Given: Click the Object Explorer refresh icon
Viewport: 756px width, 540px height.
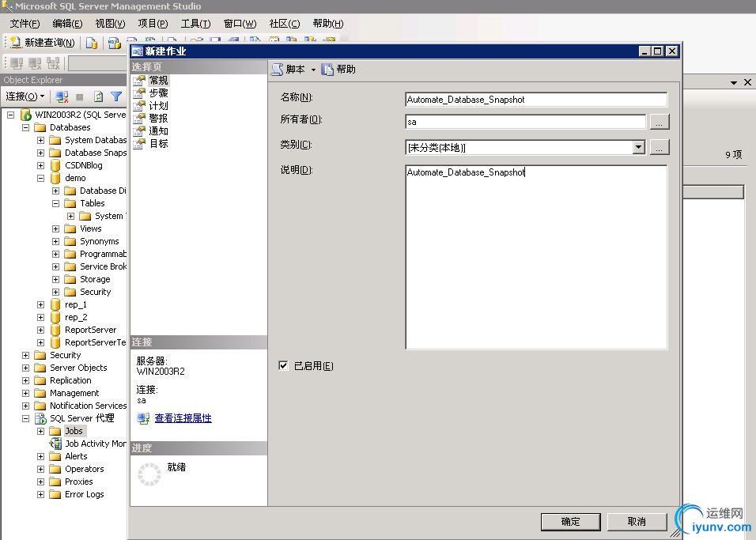Looking at the screenshot, I should (98, 96).
